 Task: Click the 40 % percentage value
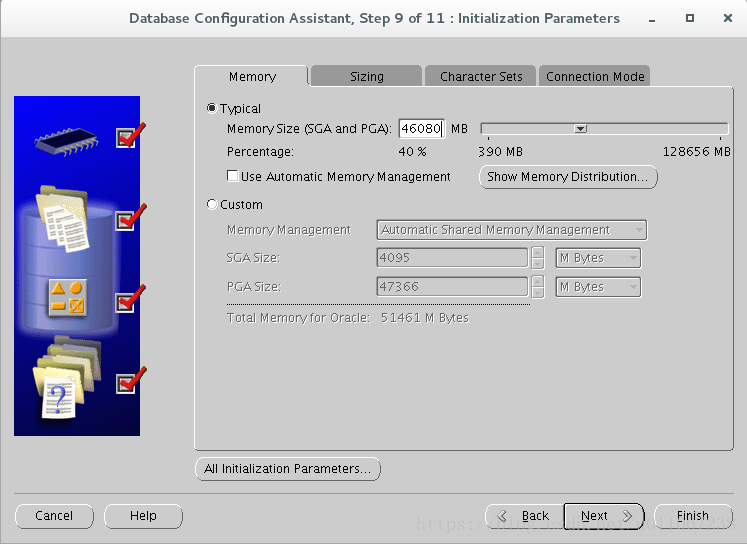(412, 152)
